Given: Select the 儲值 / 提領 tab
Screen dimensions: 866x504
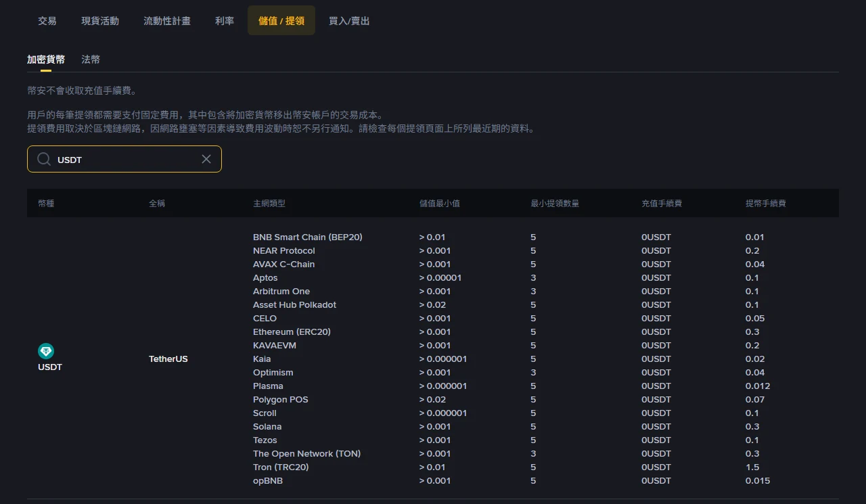Looking at the screenshot, I should (281, 20).
